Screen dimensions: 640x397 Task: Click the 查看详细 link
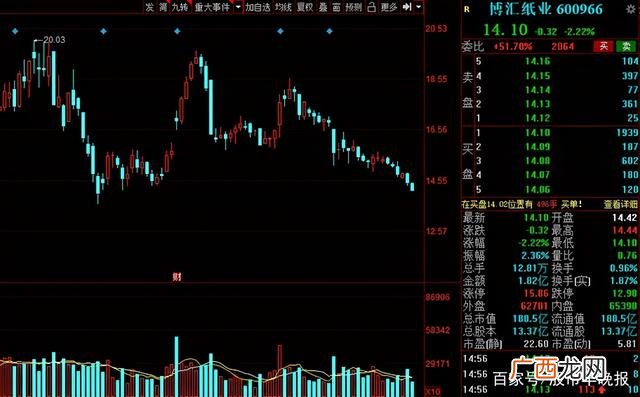click(620, 204)
